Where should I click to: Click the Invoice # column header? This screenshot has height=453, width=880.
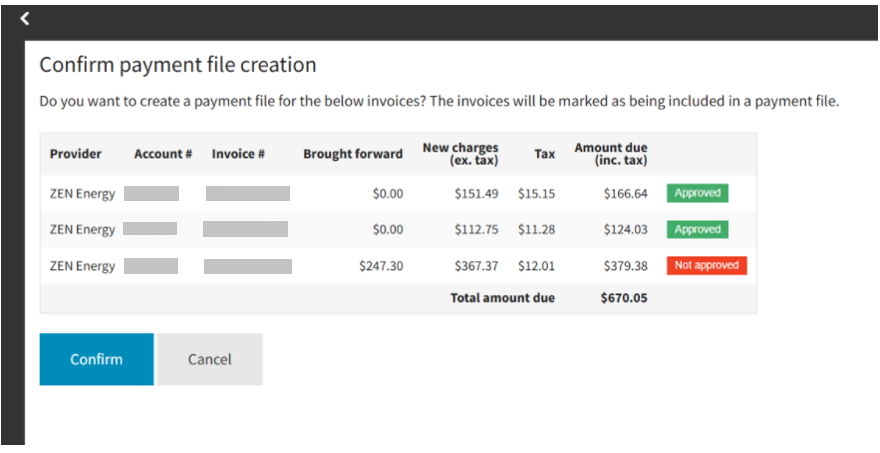pos(238,154)
